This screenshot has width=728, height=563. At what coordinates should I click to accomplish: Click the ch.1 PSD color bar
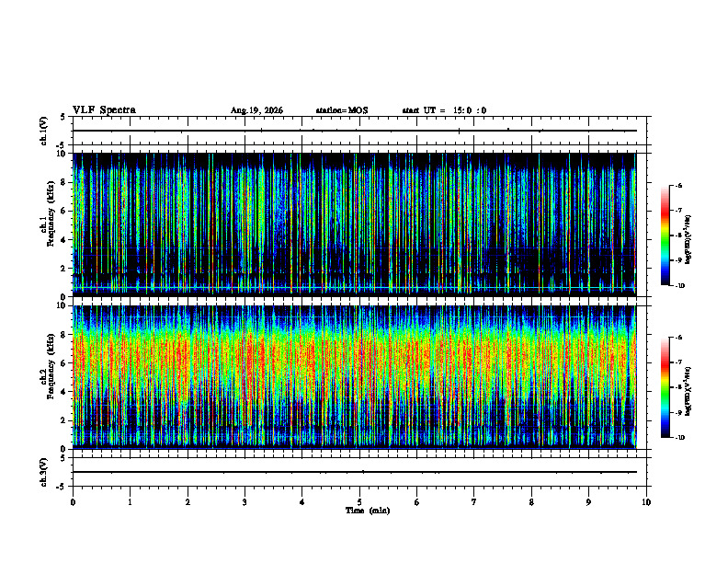[665, 236]
